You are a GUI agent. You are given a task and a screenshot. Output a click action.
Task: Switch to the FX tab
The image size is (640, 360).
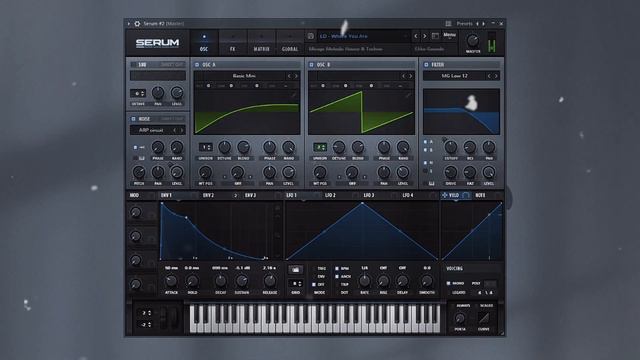(x=233, y=42)
